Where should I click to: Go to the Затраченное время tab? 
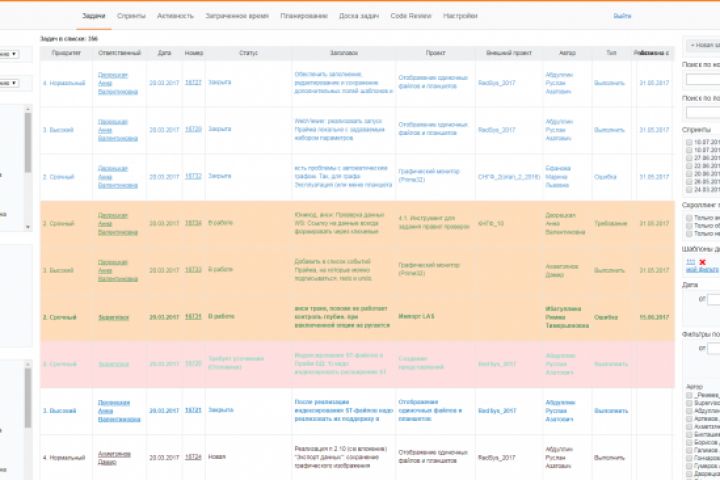coord(237,16)
